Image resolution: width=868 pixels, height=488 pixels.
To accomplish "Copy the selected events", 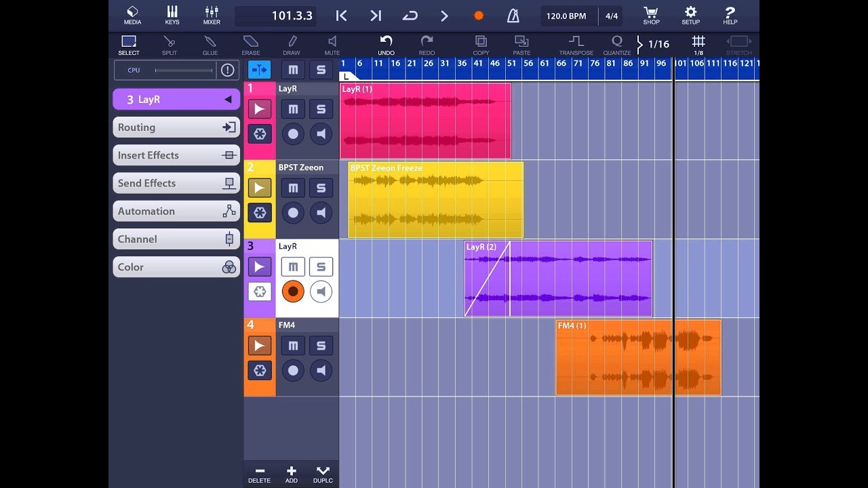I will pos(481,45).
